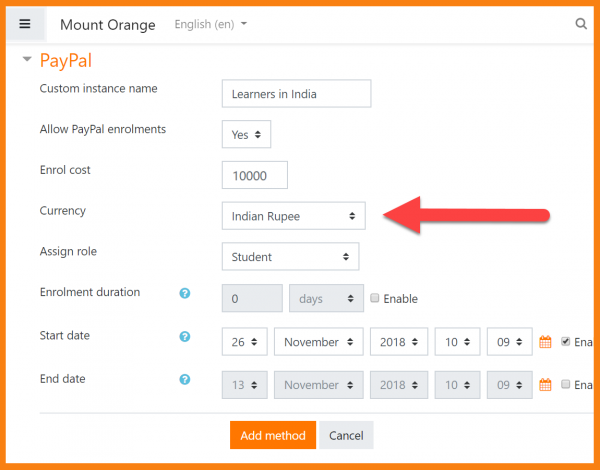The height and width of the screenshot is (470, 600).
Task: Open the hamburger side menu
Action: [x=25, y=24]
